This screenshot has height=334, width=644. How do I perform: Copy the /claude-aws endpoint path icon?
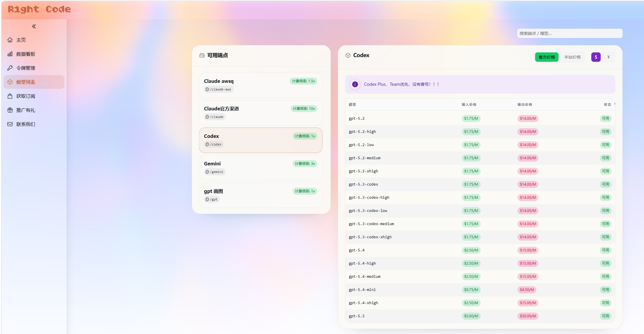[207, 89]
